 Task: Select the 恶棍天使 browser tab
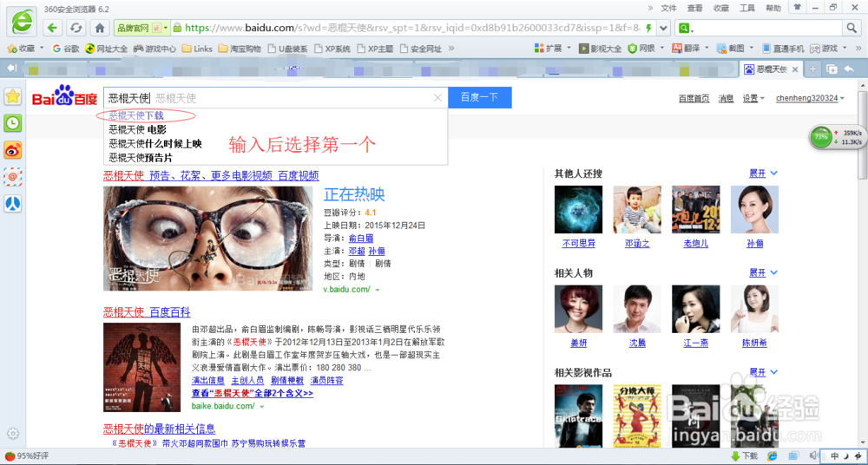click(x=772, y=69)
